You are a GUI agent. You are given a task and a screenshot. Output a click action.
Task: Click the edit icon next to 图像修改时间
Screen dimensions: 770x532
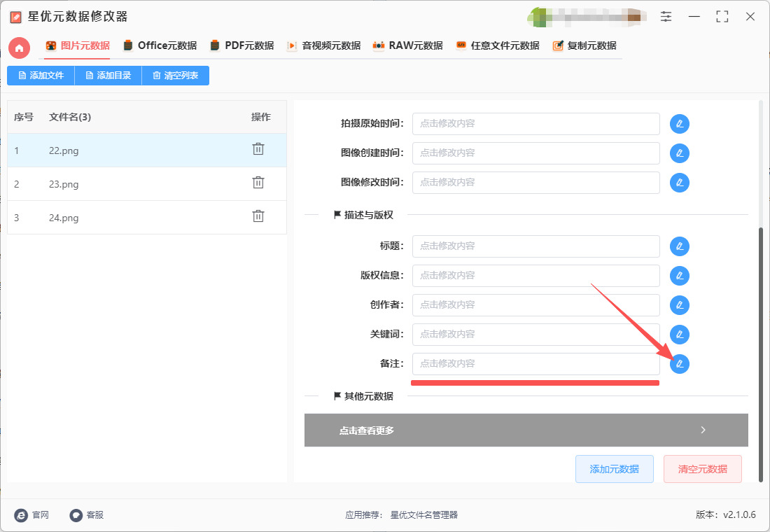pyautogui.click(x=680, y=183)
